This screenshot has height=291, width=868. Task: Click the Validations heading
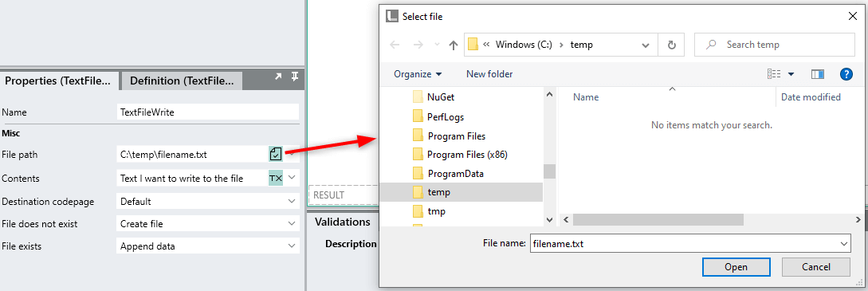343,222
